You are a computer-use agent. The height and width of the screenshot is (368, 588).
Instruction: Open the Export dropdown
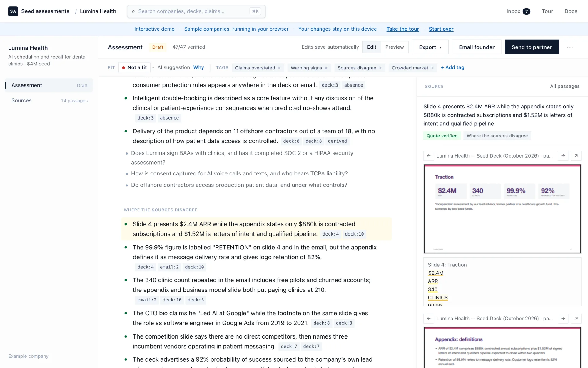430,47
